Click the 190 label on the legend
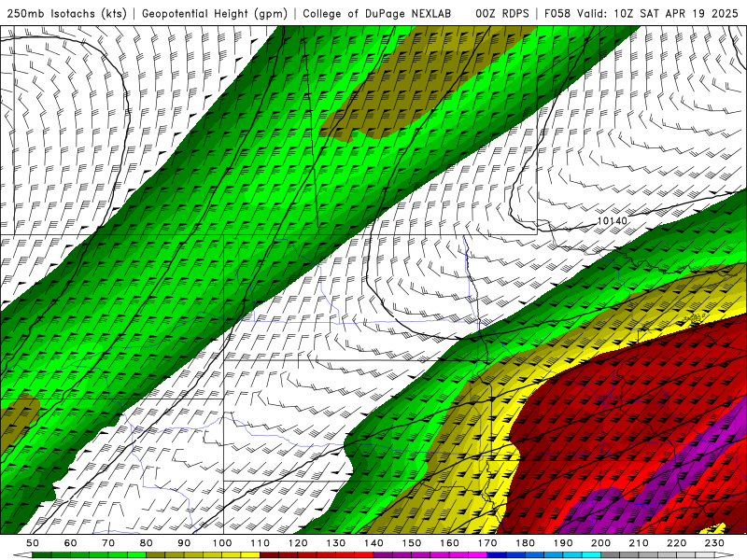The height and width of the screenshot is (560, 747). coord(563,543)
